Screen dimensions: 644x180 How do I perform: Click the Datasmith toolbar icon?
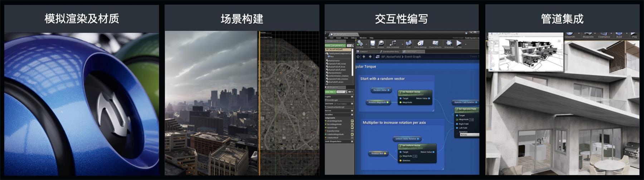[569, 35]
